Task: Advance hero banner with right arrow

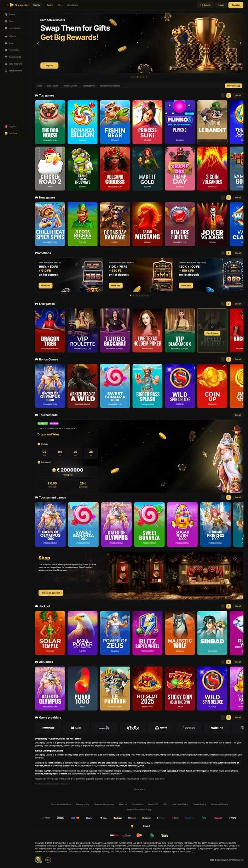Action: click(241, 43)
